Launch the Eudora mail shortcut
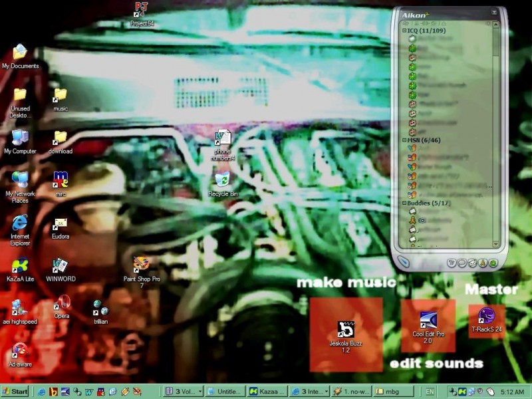 (61, 229)
